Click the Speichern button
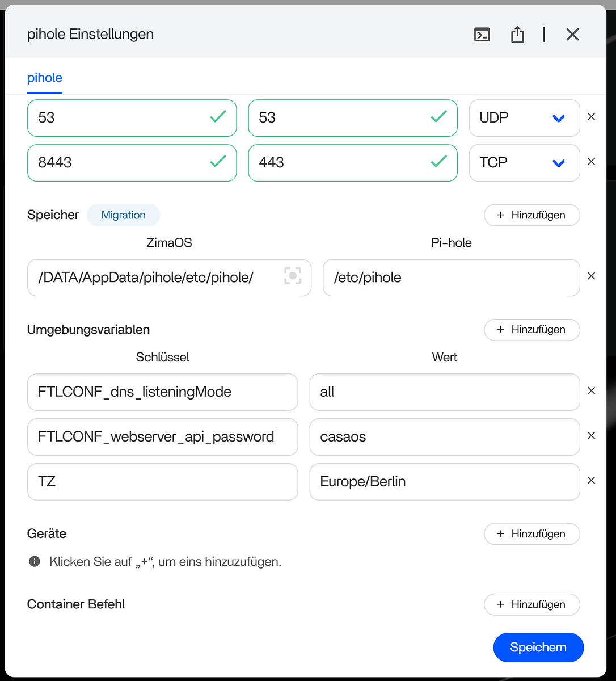Screen dimensions: 616x681 click(538, 648)
